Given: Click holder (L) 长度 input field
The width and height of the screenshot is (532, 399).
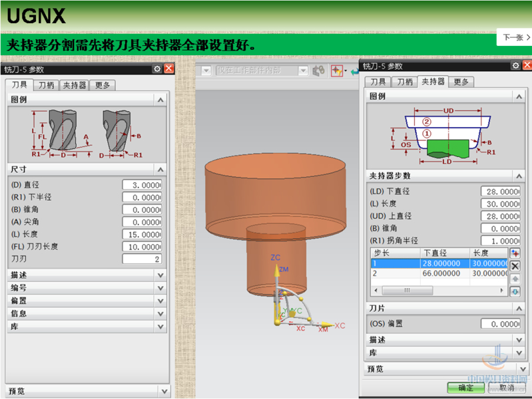Looking at the screenshot, I should (501, 203).
